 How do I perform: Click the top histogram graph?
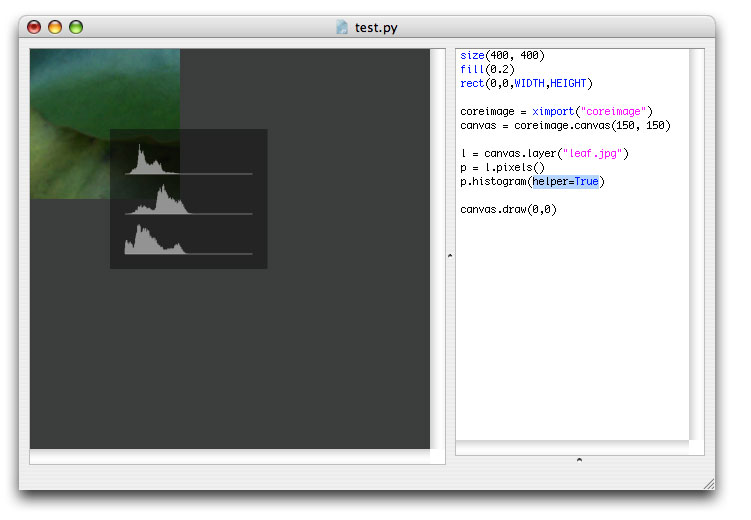coord(189,159)
